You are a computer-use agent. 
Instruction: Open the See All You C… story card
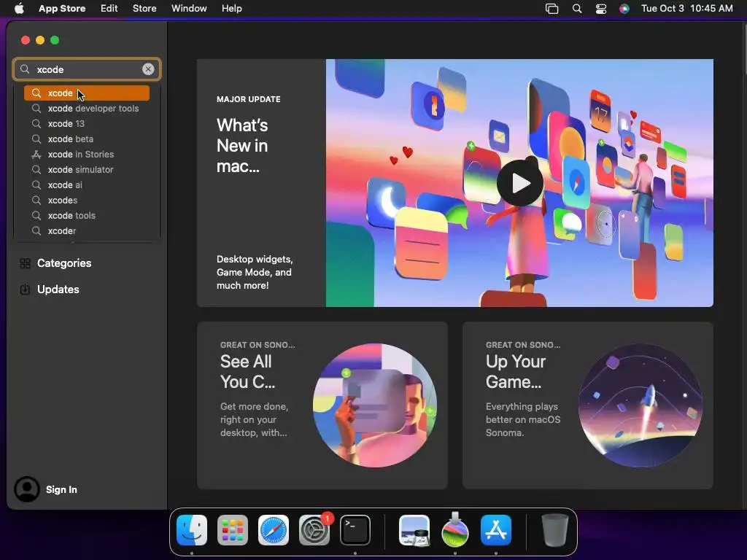322,405
